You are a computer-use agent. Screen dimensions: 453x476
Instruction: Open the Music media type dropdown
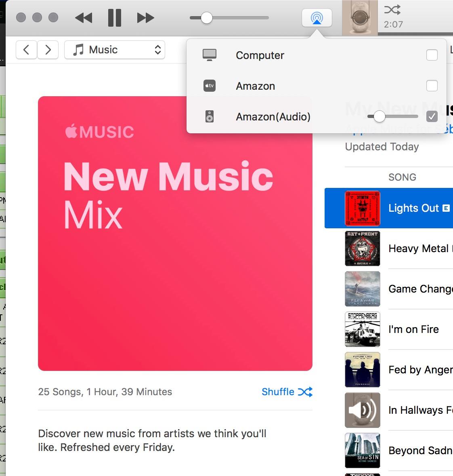click(x=115, y=49)
